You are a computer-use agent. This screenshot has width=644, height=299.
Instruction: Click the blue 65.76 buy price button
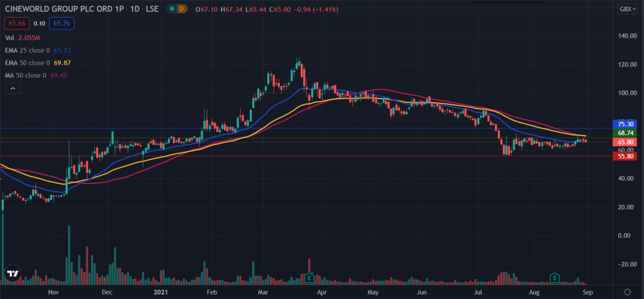click(x=62, y=23)
